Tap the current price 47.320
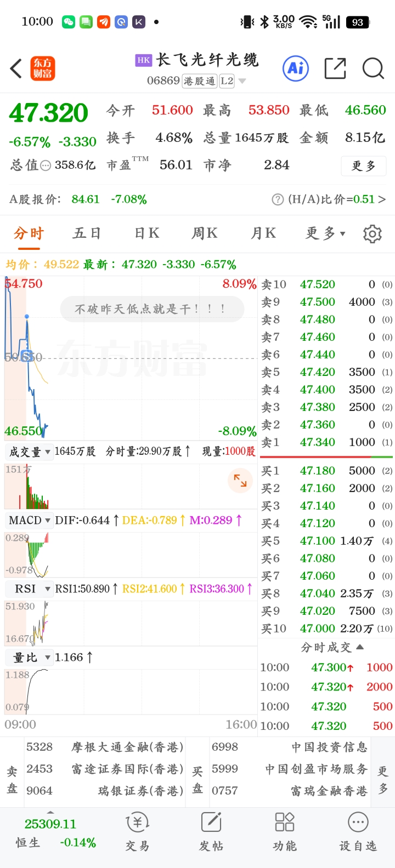Image resolution: width=395 pixels, height=868 pixels. 48,113
